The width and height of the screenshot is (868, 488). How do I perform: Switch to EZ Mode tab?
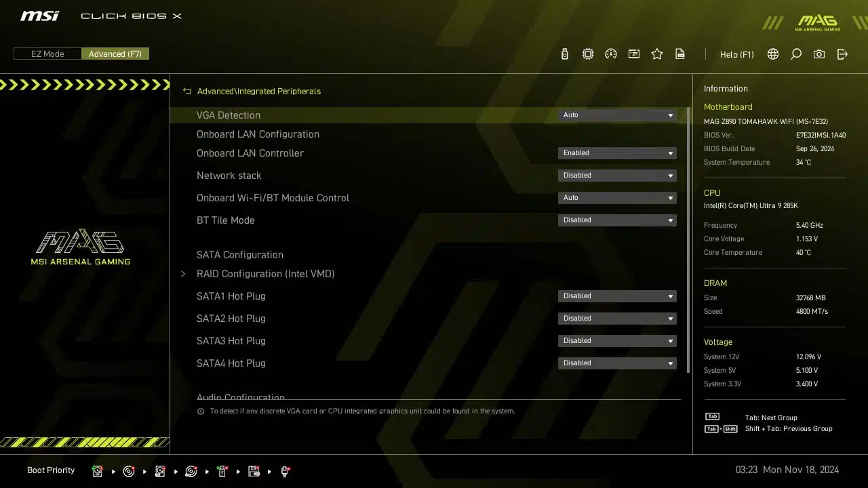click(47, 54)
